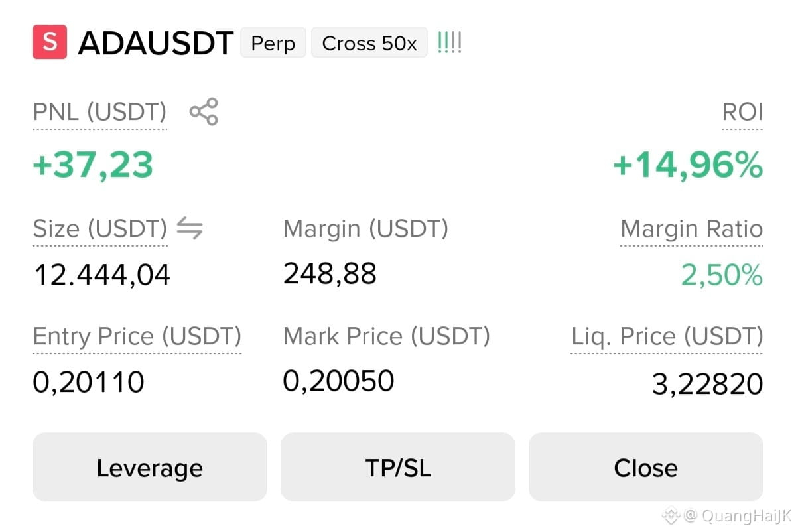Click the Margin value 248,88
Image resolution: width=796 pixels, height=532 pixels.
pos(330,273)
